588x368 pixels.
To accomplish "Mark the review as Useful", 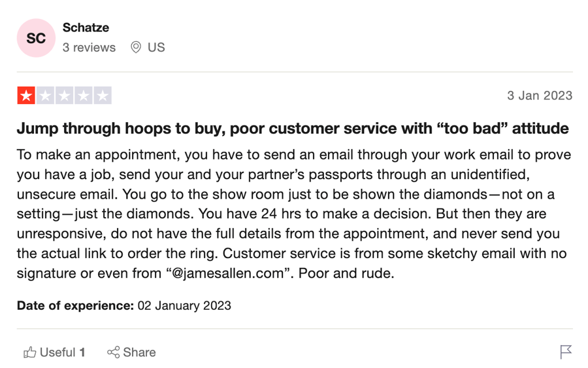I will click(54, 352).
